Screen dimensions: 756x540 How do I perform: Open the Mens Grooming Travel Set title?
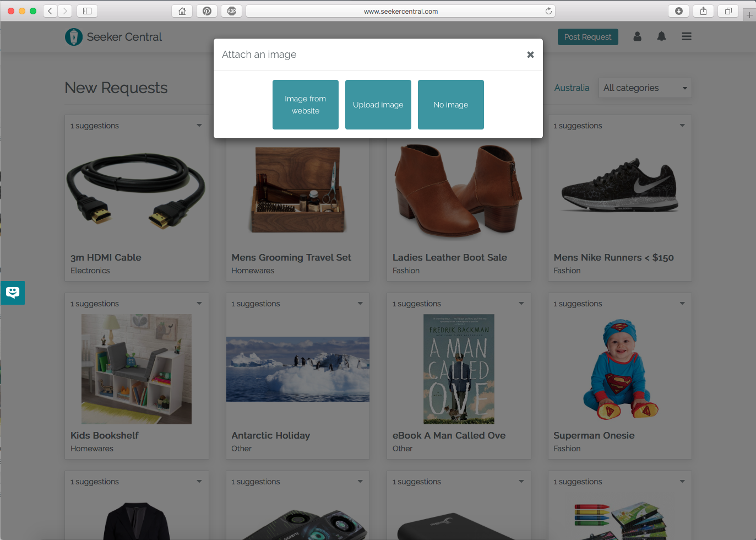tap(291, 257)
